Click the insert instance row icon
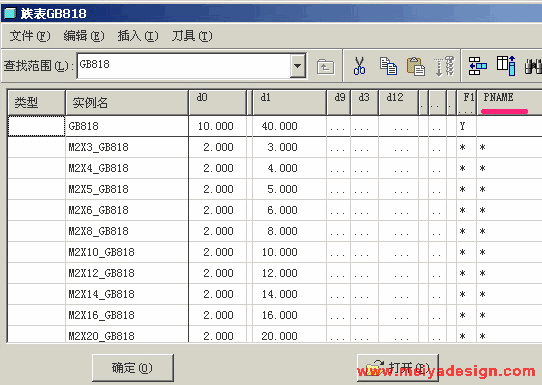This screenshot has height=385, width=542. [x=477, y=66]
